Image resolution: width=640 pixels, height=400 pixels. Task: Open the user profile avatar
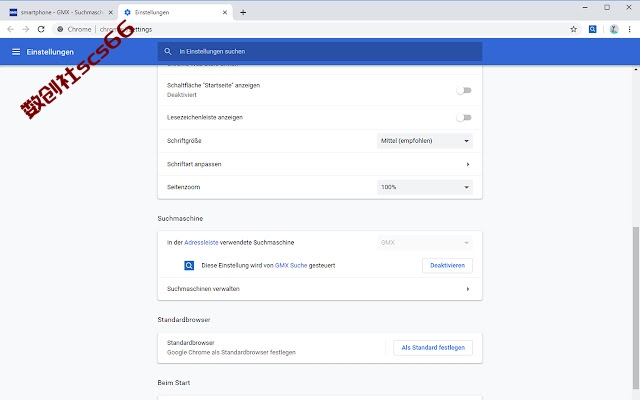614,29
